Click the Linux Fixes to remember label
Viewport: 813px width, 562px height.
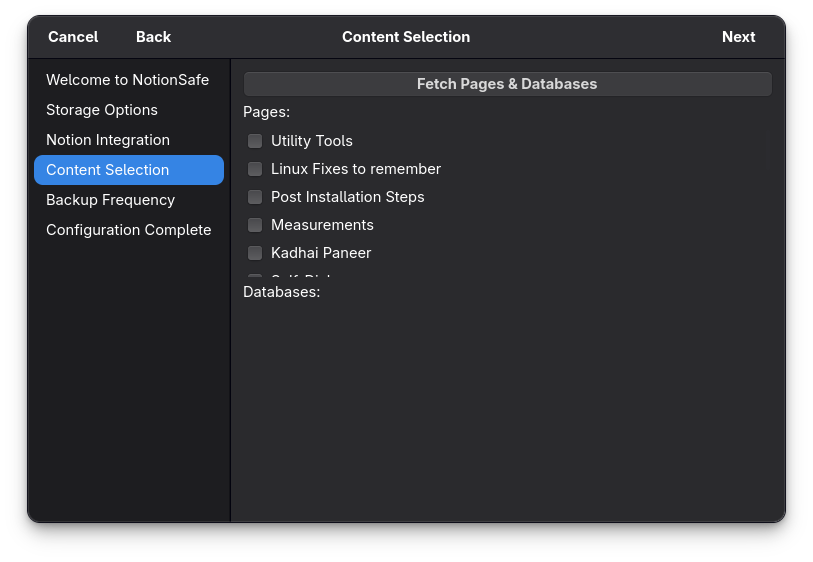tap(356, 169)
